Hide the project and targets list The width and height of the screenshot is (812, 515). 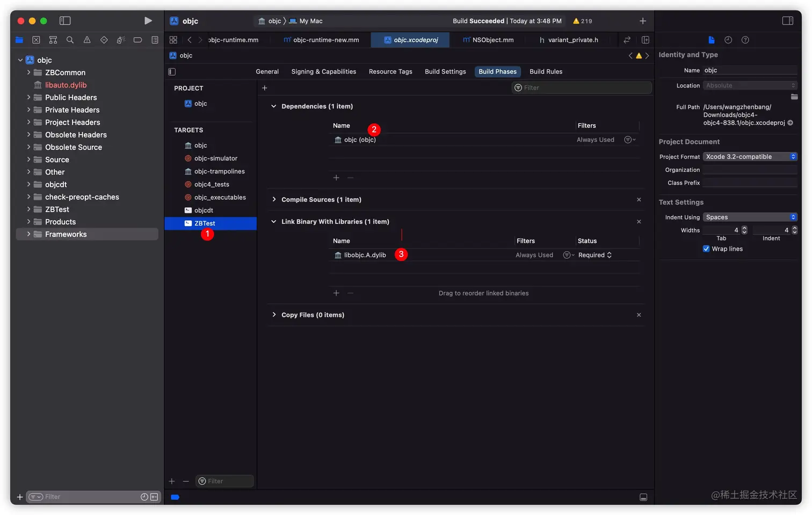pyautogui.click(x=172, y=71)
